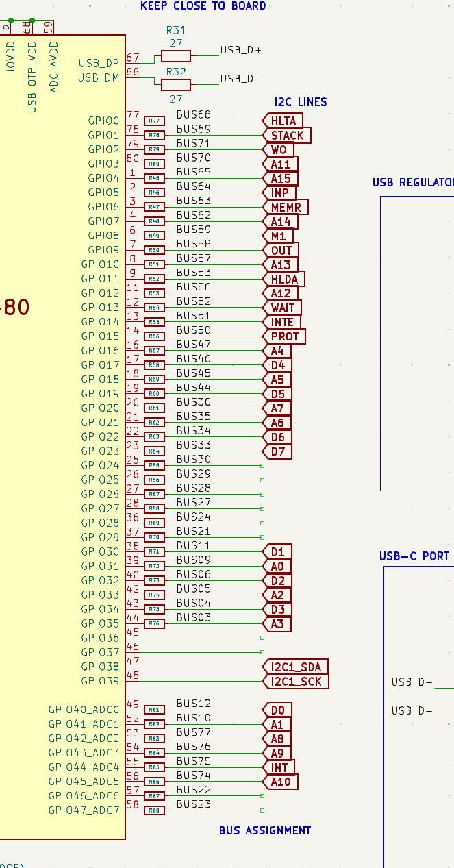Select the 'BUS ASSIGNMENT' text annotation
454x868 pixels.
[264, 830]
